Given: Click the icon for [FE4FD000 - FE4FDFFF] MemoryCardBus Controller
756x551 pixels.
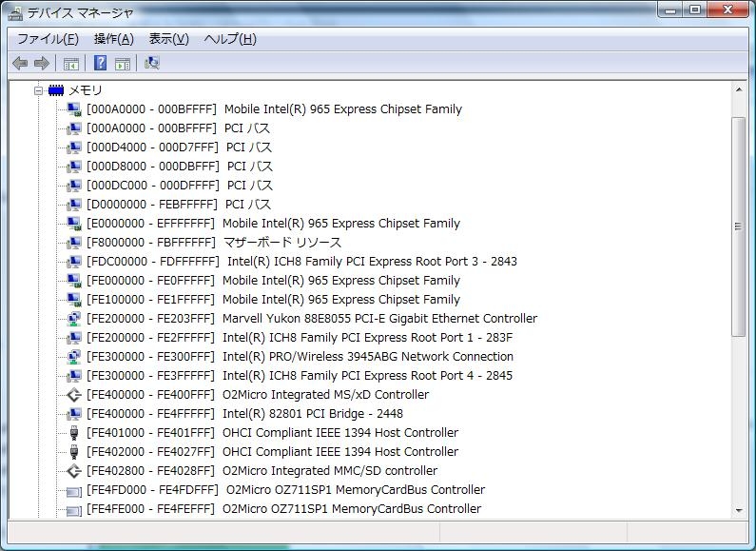Looking at the screenshot, I should pos(74,492).
